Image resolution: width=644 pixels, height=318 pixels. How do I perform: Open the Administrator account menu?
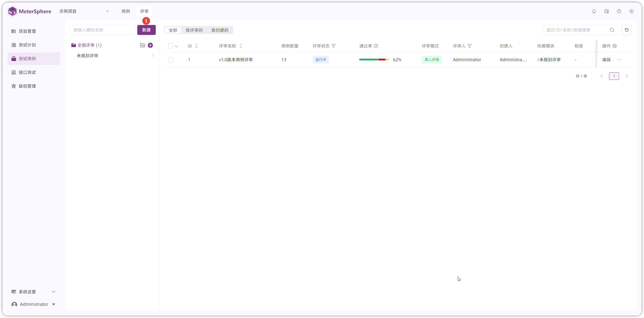coord(34,304)
